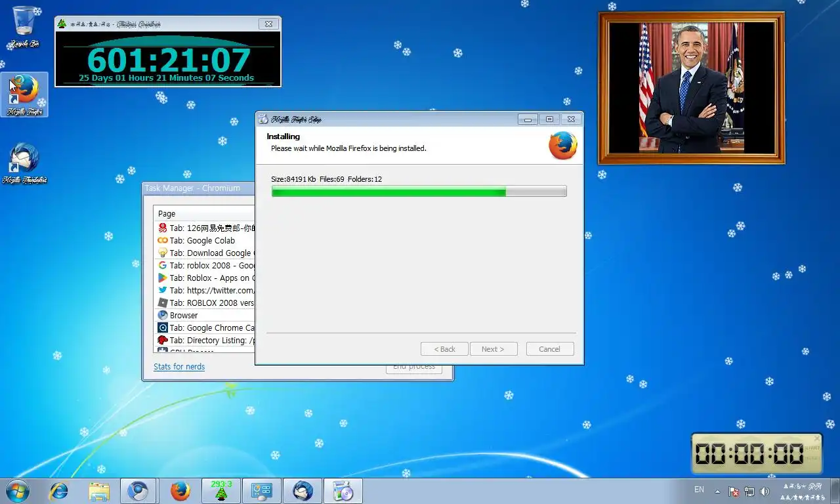
Task: Select the 'Tab: Download Google' lightbulb row
Action: point(204,253)
